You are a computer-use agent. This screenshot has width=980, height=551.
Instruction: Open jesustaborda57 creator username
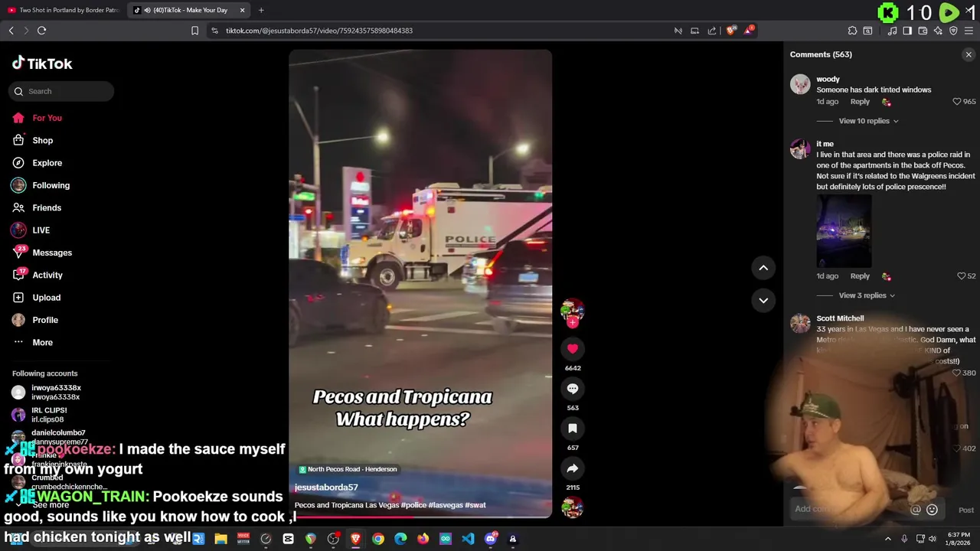tap(326, 487)
